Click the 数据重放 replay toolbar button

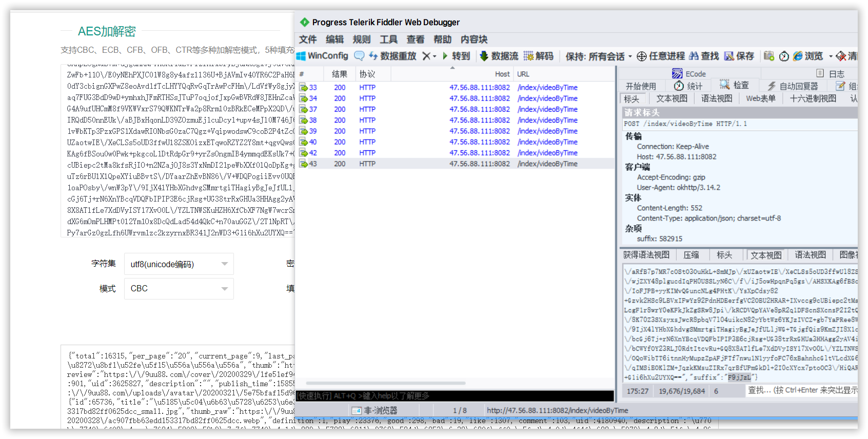click(392, 56)
